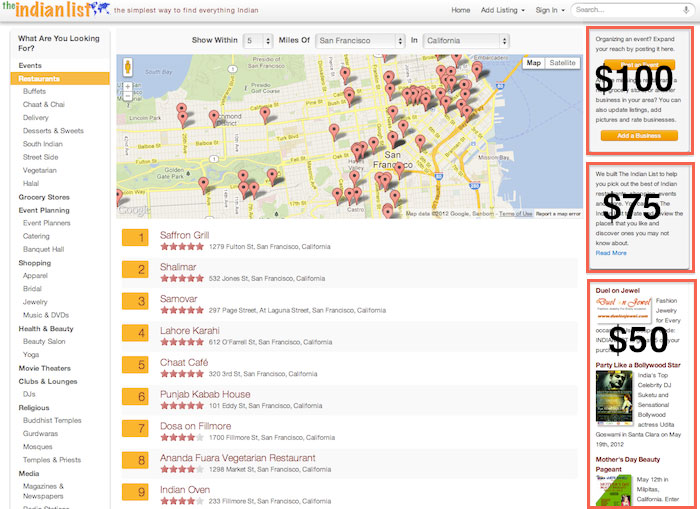This screenshot has width=700, height=509.
Task: Click the number 5 badge for Chaat Café
Action: (135, 365)
